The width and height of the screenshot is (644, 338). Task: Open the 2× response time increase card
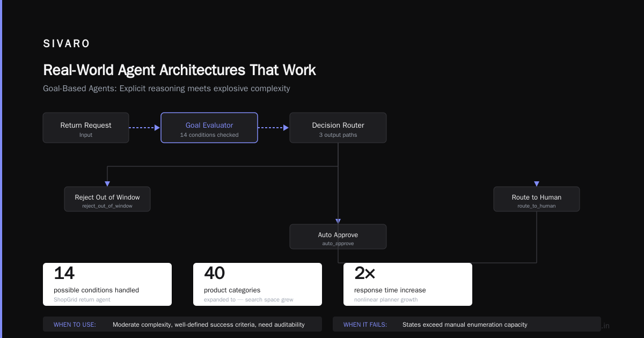point(408,284)
